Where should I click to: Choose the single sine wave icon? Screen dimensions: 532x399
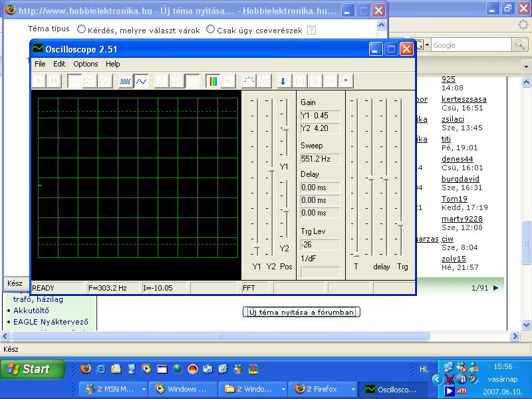tap(141, 80)
